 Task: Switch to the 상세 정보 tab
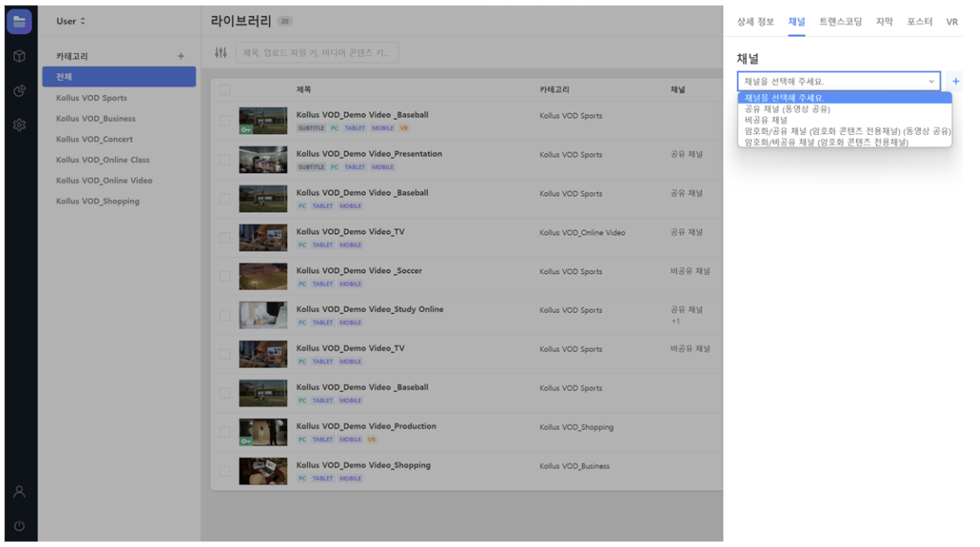coord(755,22)
